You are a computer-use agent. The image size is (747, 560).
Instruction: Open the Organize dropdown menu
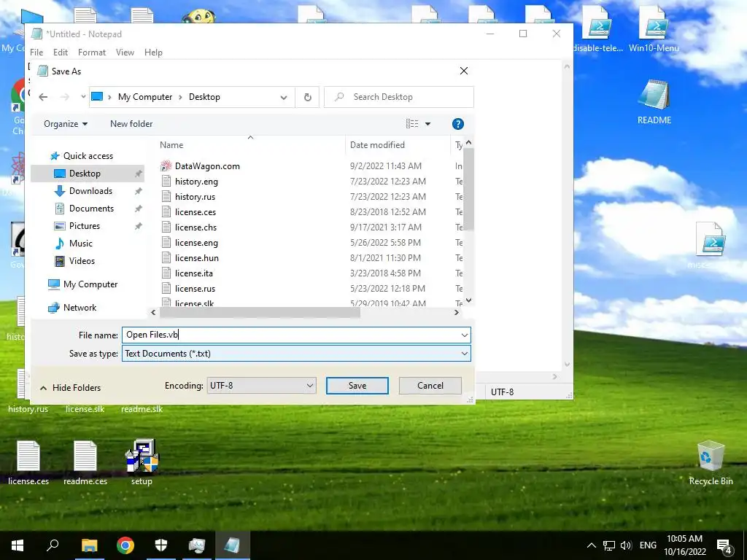pyautogui.click(x=66, y=124)
